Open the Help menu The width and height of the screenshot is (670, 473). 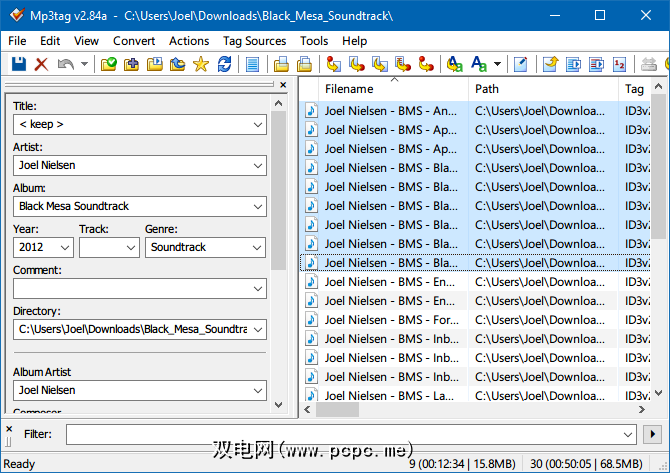tap(354, 41)
